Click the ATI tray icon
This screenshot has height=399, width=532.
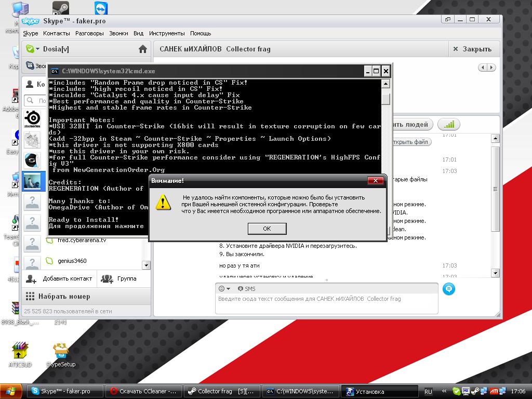[494, 391]
